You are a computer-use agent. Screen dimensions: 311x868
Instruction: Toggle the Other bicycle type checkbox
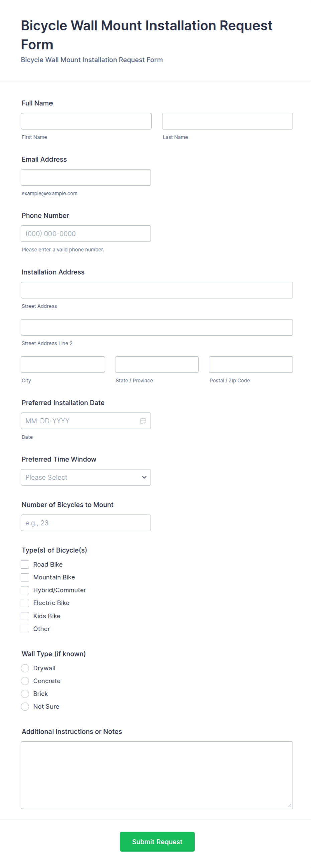click(x=25, y=629)
